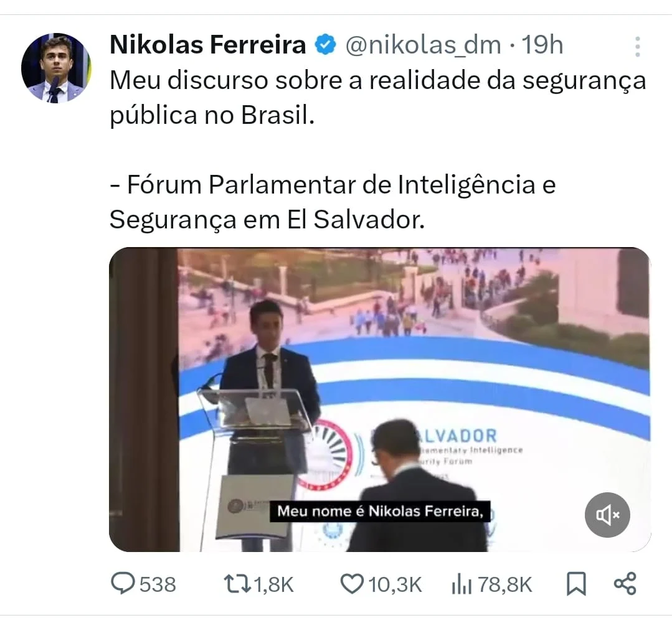
Task: Open Nikolas Ferreira's profile picture
Action: (56, 68)
